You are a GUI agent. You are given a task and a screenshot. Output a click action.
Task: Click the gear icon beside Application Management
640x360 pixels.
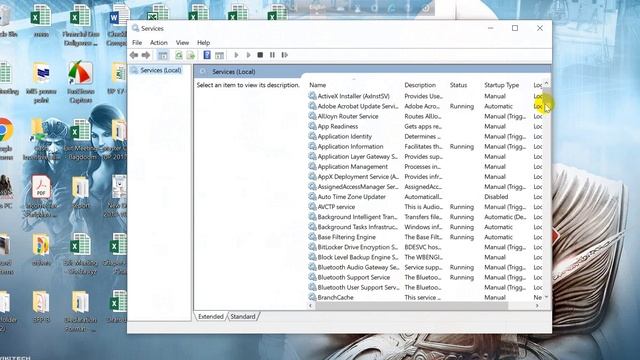click(x=312, y=167)
